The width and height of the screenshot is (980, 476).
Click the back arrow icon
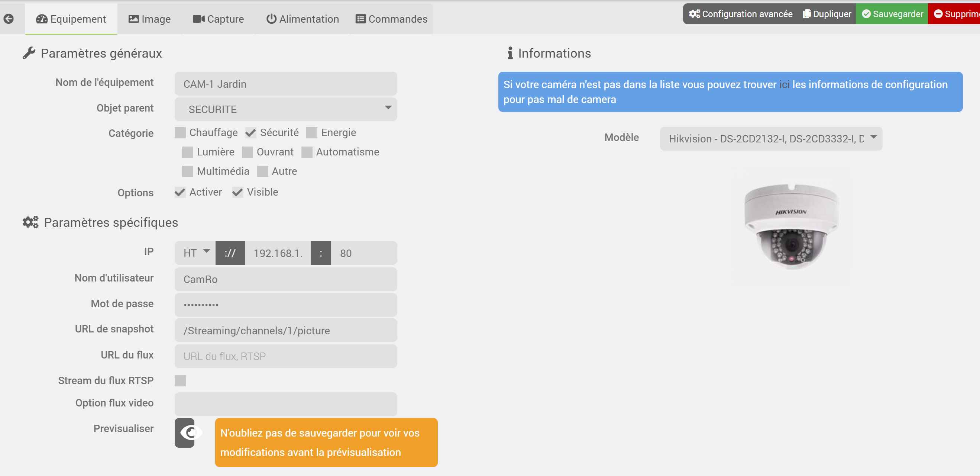(x=9, y=19)
